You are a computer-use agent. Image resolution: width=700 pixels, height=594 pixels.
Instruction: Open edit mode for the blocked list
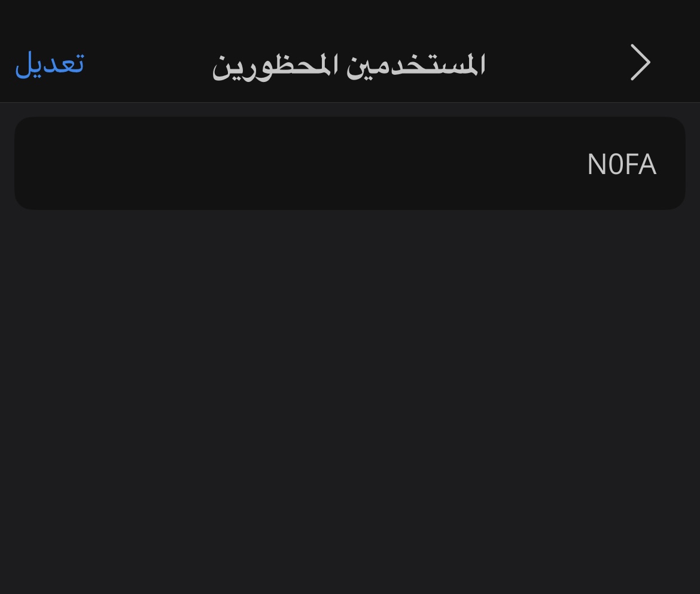(x=49, y=63)
